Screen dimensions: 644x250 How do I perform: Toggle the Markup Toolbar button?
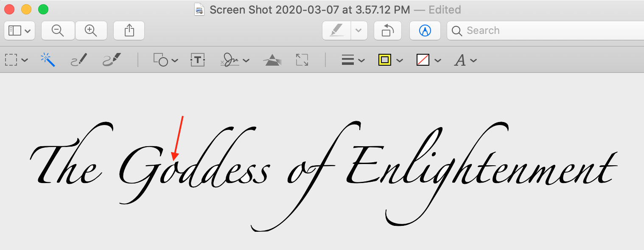(x=425, y=31)
